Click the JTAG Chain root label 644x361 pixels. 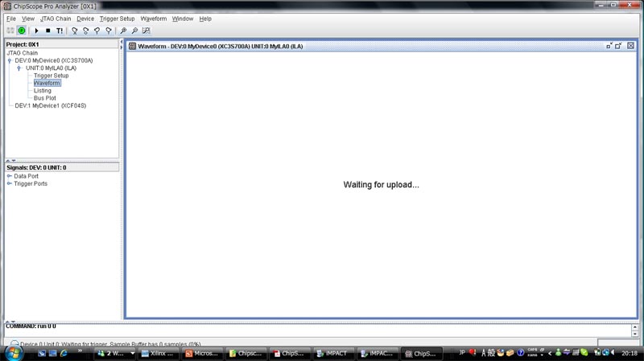click(23, 53)
